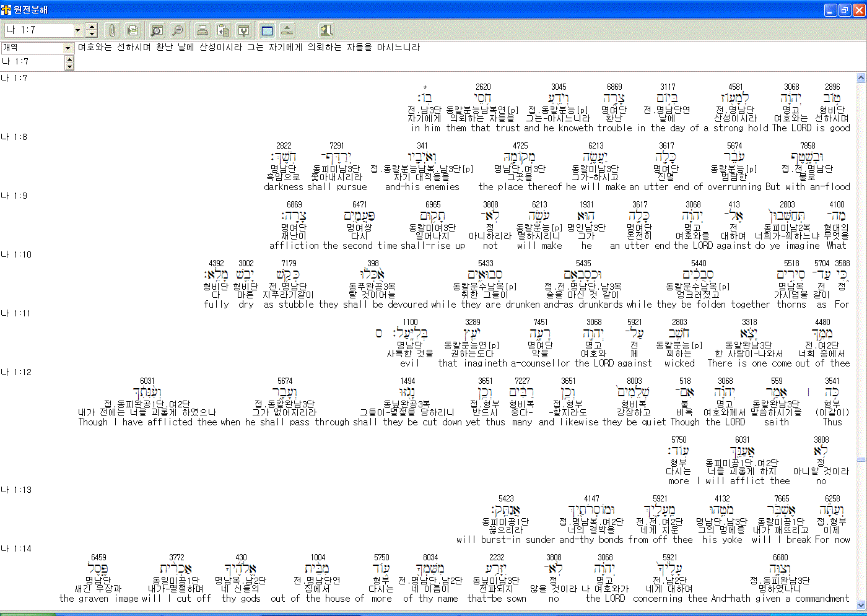
Task: Step toolbar verse reference down
Action: [x=92, y=33]
